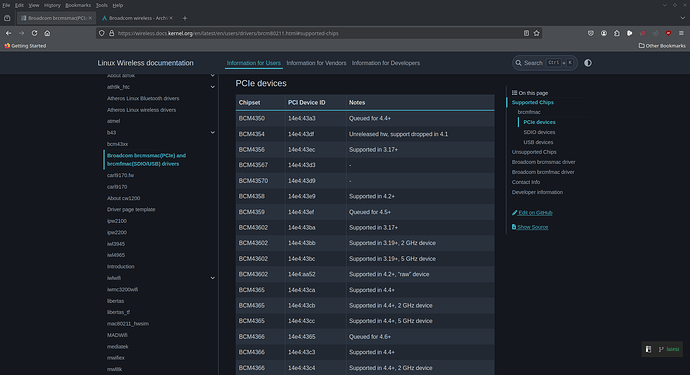Open the History menu
Viewport: 690px width, 375px height.
[x=52, y=5]
